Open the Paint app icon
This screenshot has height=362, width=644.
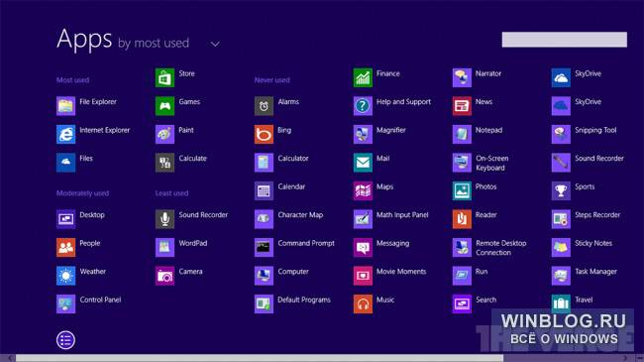coord(164,134)
